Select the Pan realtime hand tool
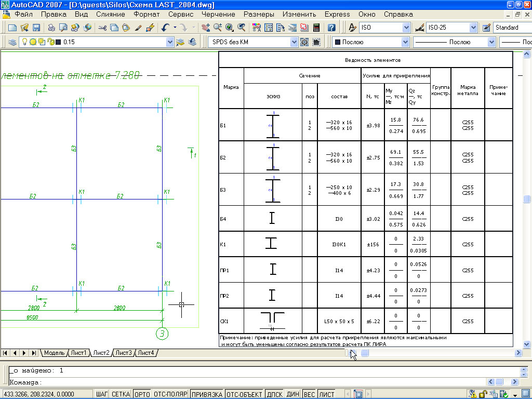The image size is (532, 399). (x=205, y=28)
